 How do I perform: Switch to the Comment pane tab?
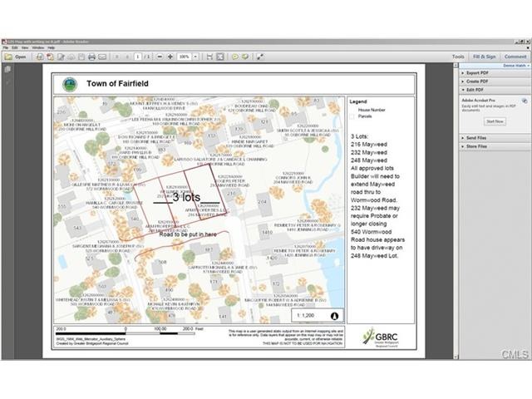tap(515, 57)
